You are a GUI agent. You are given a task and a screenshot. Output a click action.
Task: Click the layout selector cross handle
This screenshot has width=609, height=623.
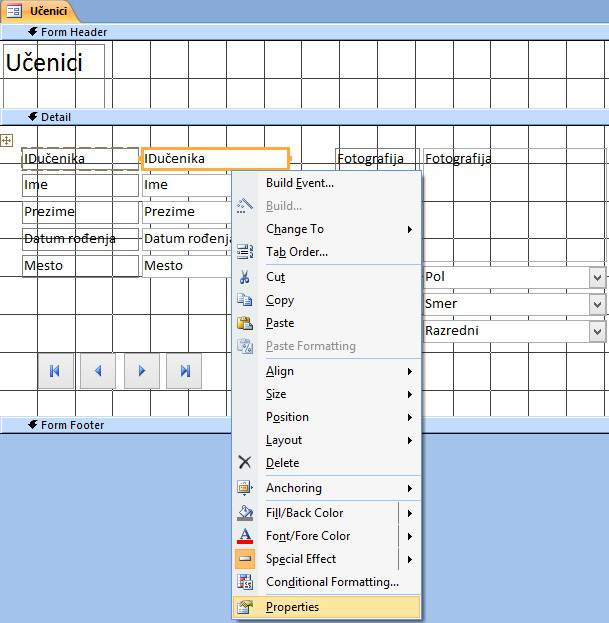pyautogui.click(x=6, y=140)
